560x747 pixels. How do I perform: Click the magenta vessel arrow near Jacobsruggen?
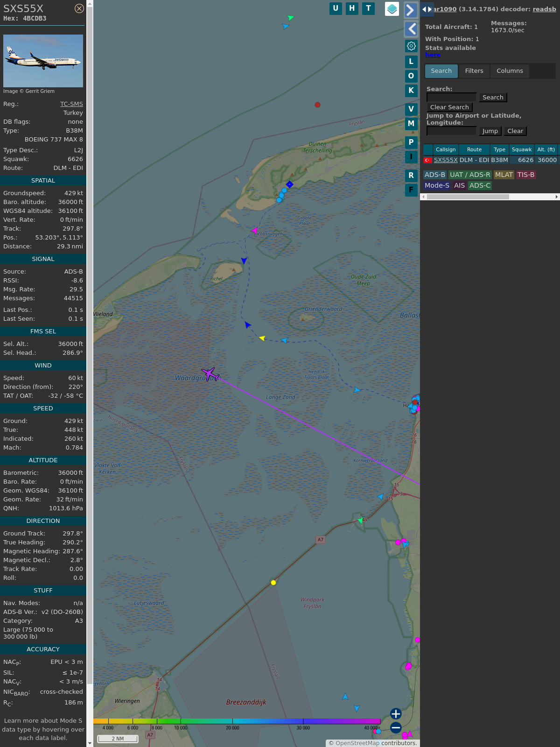[x=254, y=230]
